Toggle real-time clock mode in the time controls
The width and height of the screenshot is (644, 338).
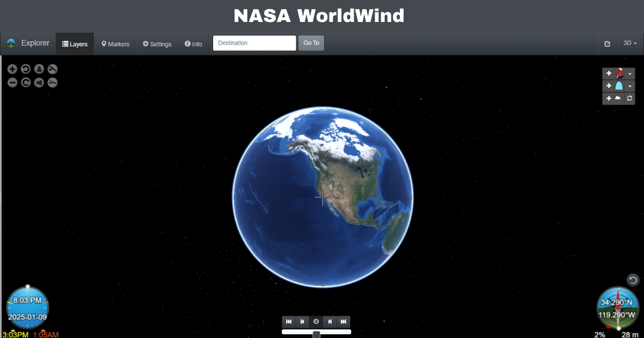click(316, 322)
